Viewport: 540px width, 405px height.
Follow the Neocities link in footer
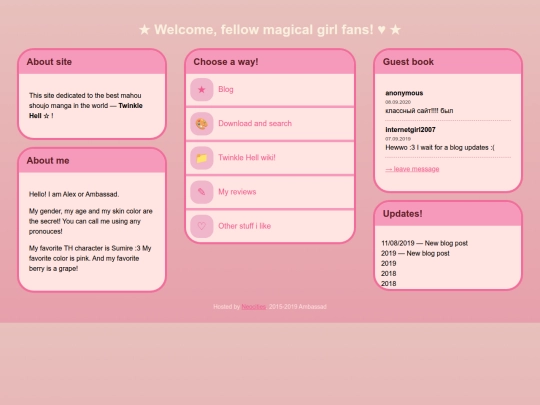253,307
